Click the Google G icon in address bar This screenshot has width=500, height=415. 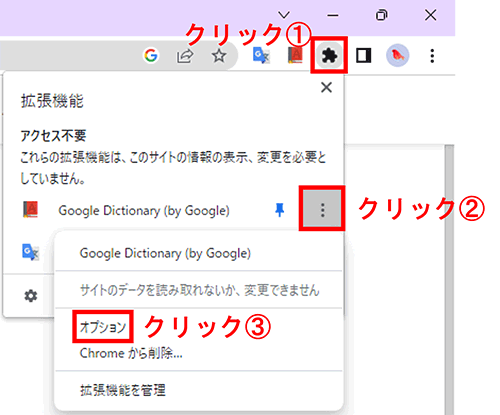click(151, 55)
